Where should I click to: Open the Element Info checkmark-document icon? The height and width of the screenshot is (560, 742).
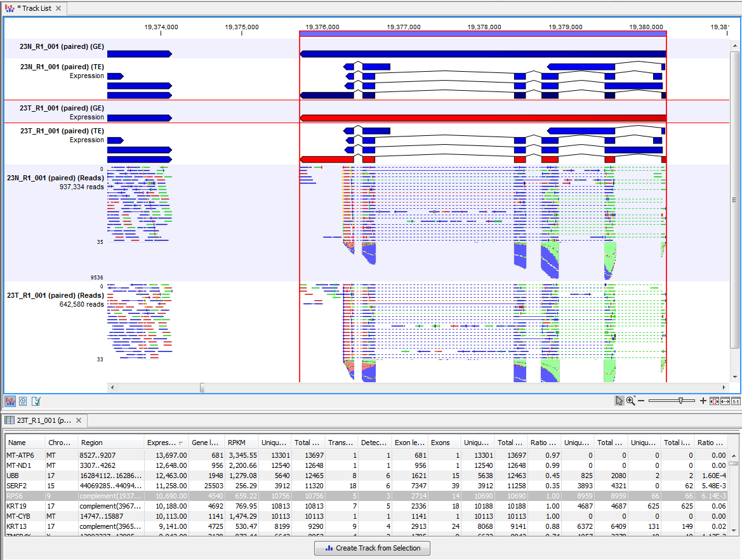35,401
